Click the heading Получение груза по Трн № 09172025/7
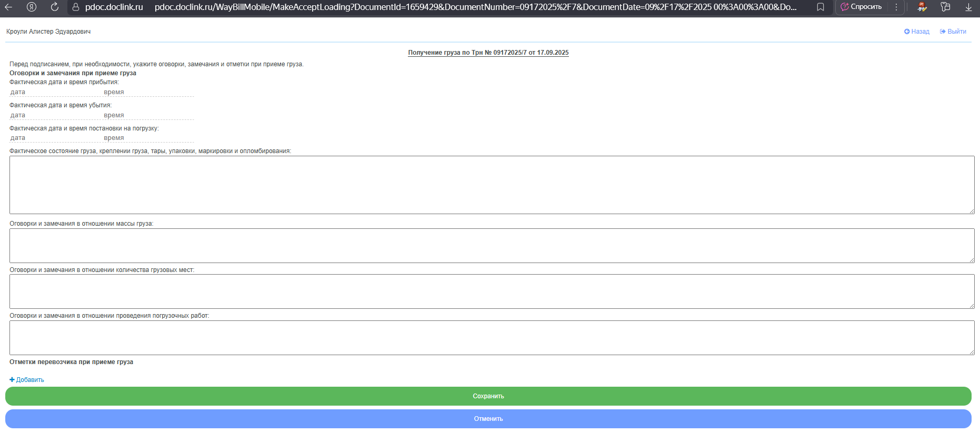The image size is (980, 433). click(488, 53)
